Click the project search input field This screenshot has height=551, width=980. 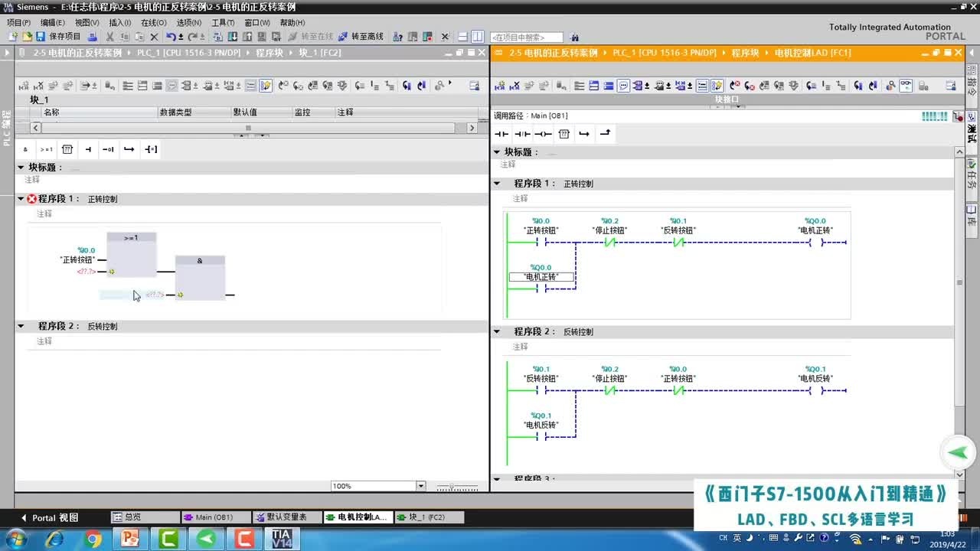click(526, 37)
